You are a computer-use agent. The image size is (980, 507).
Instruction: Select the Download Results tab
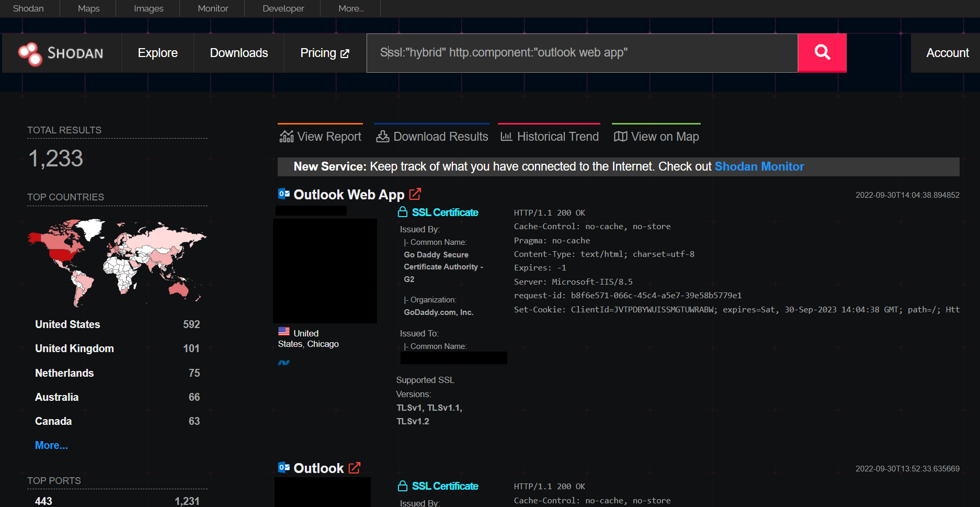pos(432,136)
